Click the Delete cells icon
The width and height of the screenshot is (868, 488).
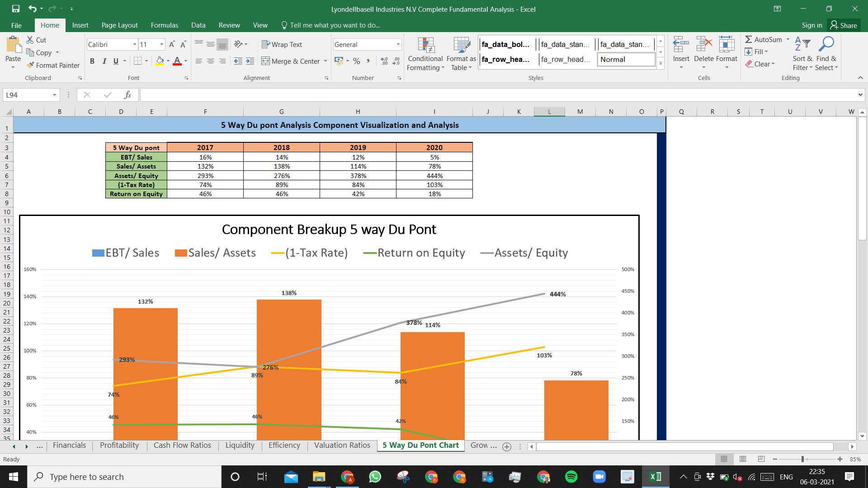pos(704,45)
